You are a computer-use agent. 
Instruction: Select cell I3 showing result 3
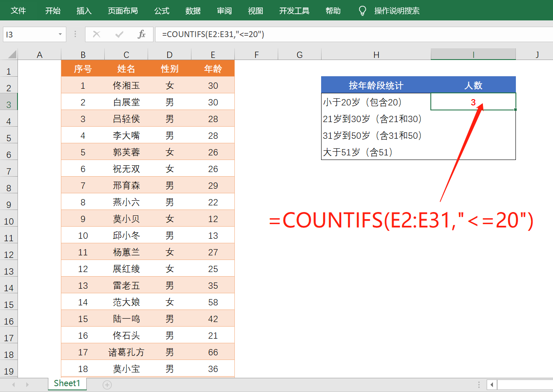[x=473, y=102]
